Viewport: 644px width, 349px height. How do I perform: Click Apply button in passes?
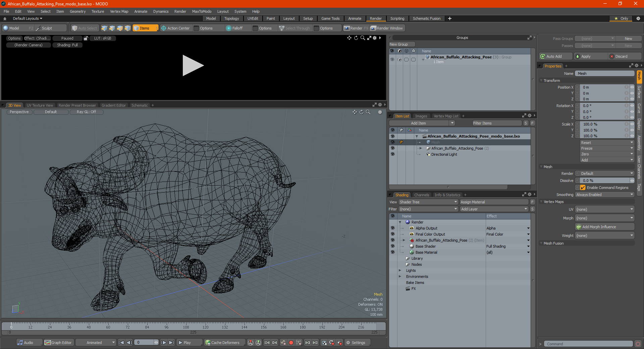pos(590,56)
